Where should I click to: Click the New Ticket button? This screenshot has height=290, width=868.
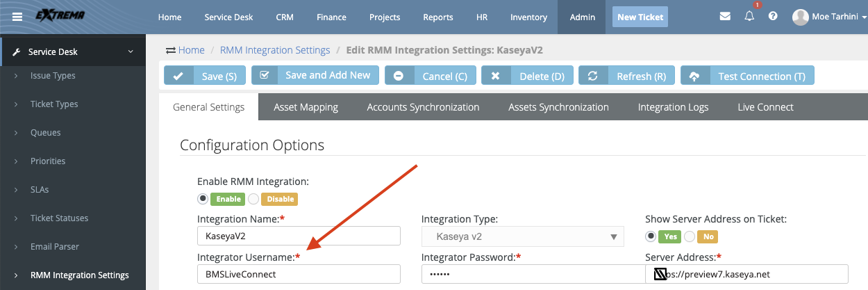[x=640, y=17]
